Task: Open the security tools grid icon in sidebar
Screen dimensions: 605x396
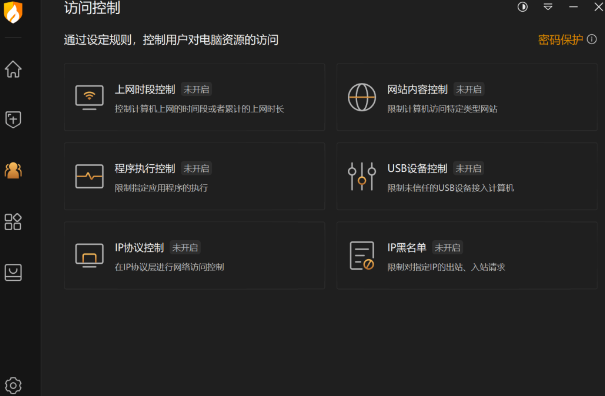Action: [13, 222]
